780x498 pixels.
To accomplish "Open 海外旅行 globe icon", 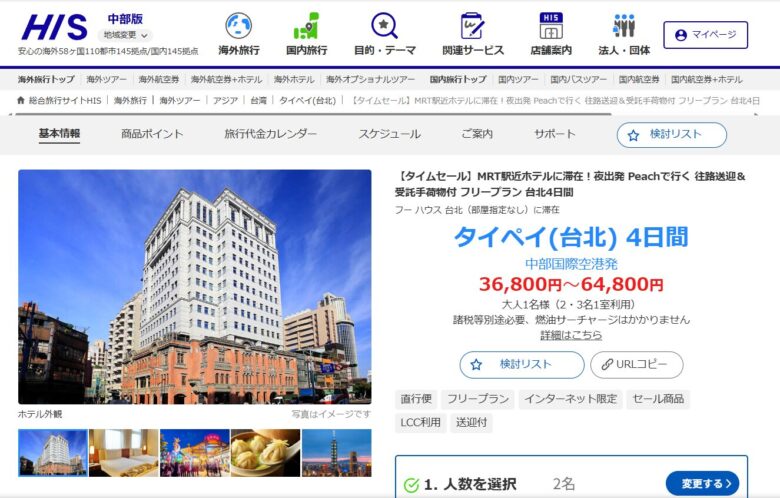I will coord(238,27).
